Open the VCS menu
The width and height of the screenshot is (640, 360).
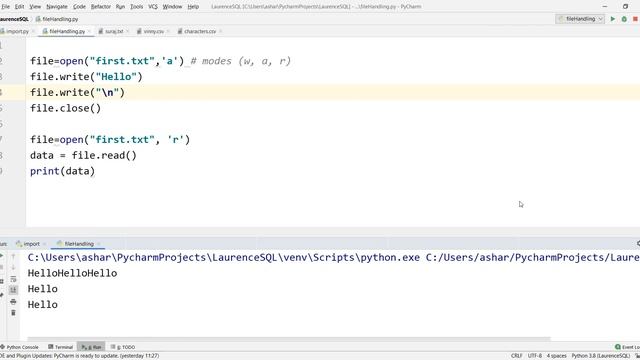[153, 7]
